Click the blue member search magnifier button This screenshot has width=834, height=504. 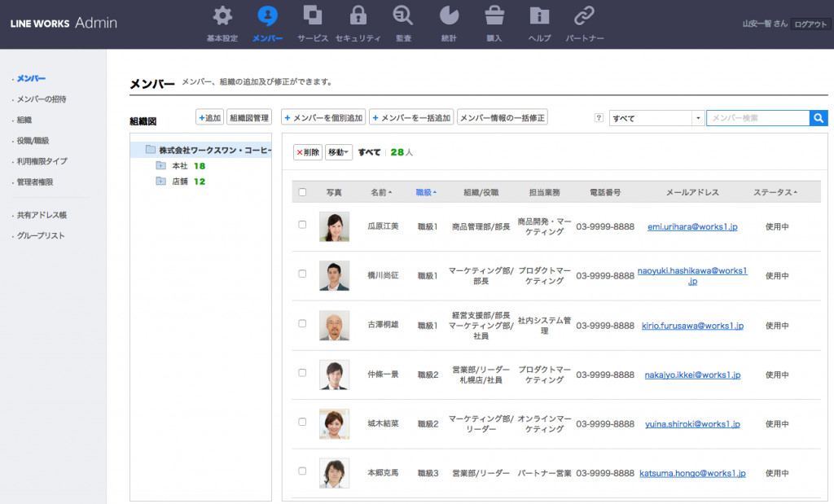point(819,118)
